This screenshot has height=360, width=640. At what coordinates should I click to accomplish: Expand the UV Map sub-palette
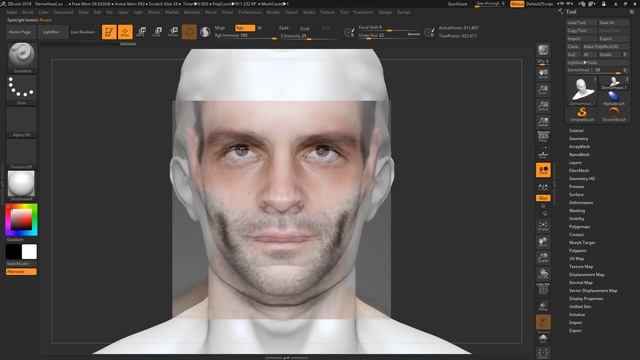576,259
